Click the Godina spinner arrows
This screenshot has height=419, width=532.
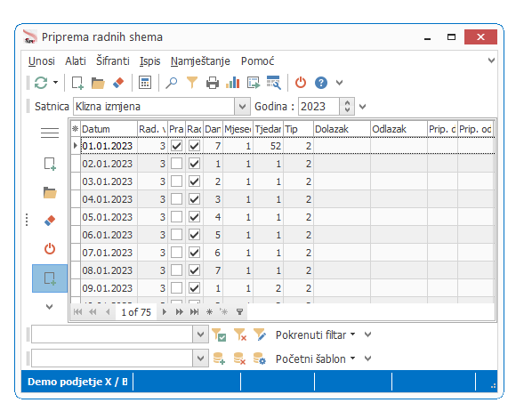tap(347, 107)
